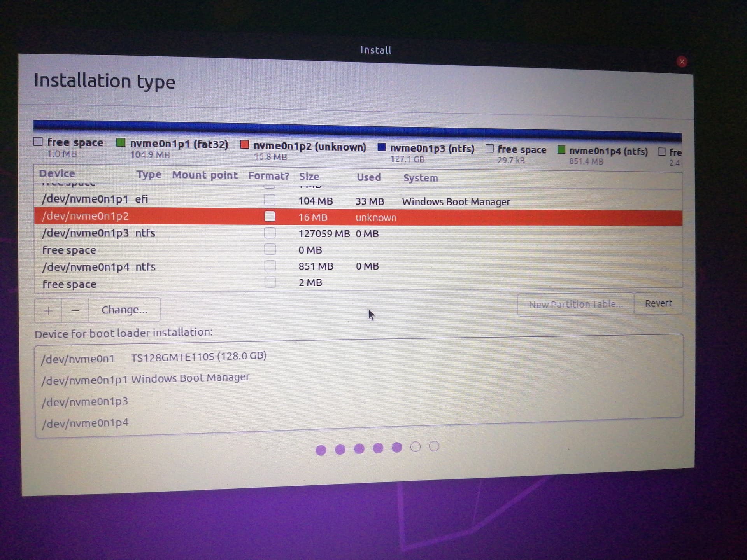Click the remove partition minus icon
This screenshot has height=560, width=747.
point(75,310)
